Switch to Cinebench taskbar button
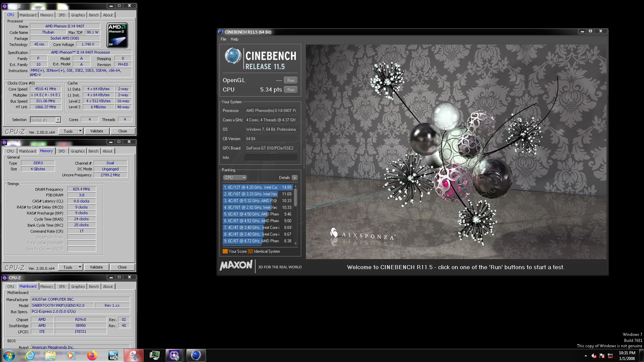This screenshot has height=362, width=644. coord(196,355)
